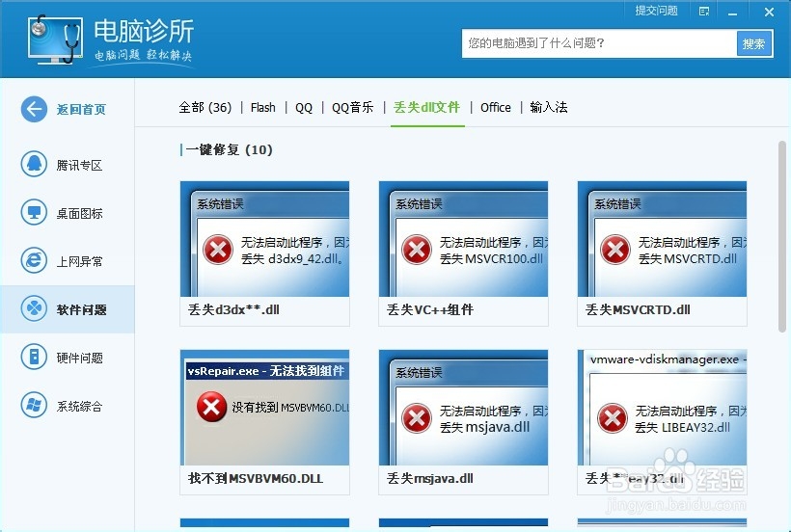Click the 丢失d3dx**.dll caption
Viewport: 791px width, 532px height.
point(233,309)
